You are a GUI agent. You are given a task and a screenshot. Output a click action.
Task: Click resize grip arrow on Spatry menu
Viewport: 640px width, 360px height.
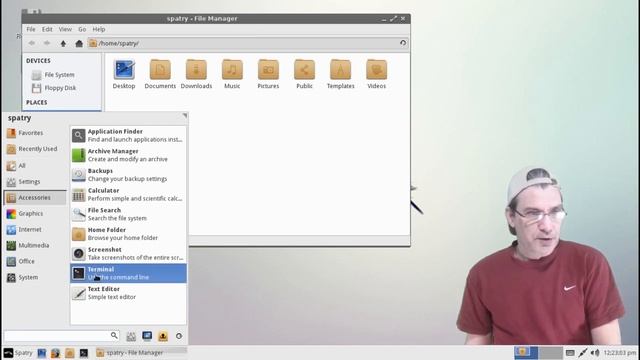pos(185,116)
